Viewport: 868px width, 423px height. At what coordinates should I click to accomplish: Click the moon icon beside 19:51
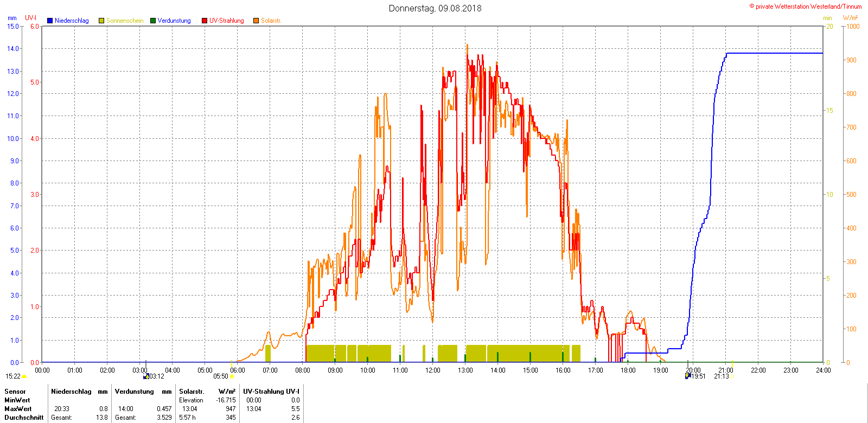(688, 376)
